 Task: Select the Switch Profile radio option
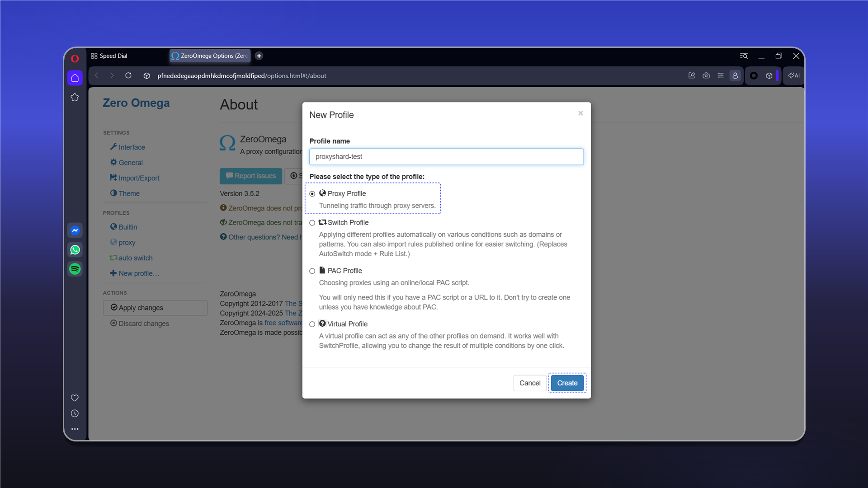[x=312, y=223]
